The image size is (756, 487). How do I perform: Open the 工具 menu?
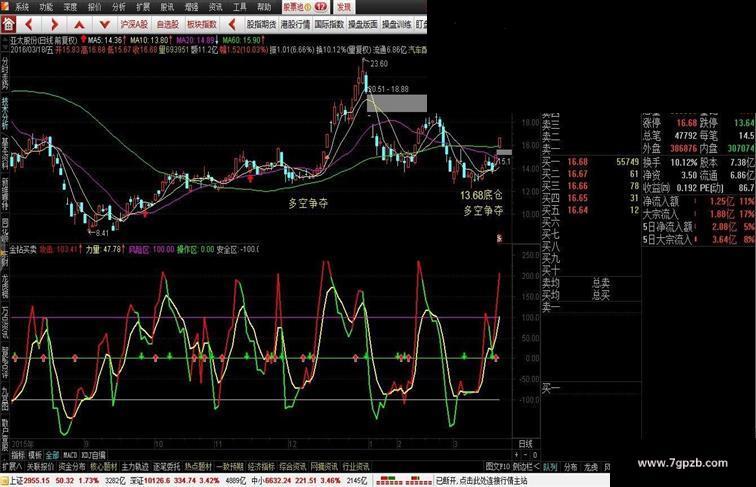240,7
